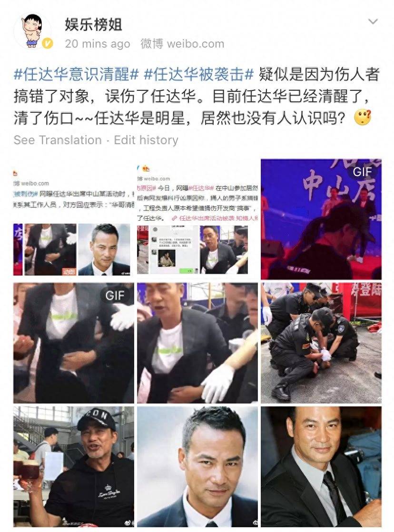Open photo of man in blazer talking
This screenshot has height=532, width=394.
pyautogui.click(x=197, y=343)
